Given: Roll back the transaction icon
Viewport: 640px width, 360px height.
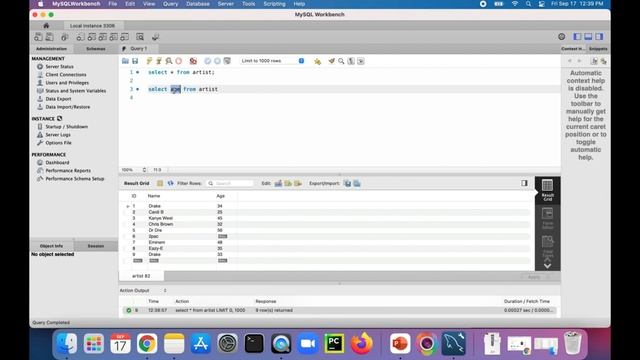Looking at the screenshot, I should [217, 61].
